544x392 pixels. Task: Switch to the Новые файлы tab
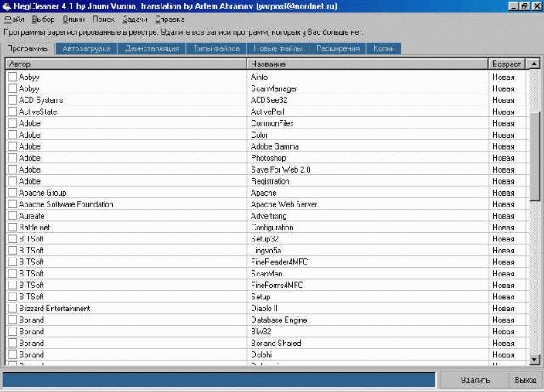(278, 48)
